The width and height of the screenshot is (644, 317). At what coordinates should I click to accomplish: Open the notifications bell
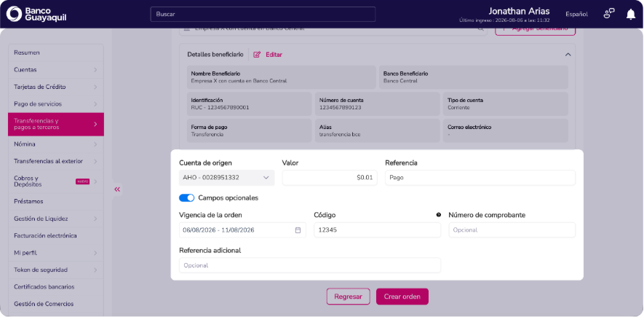(x=630, y=14)
